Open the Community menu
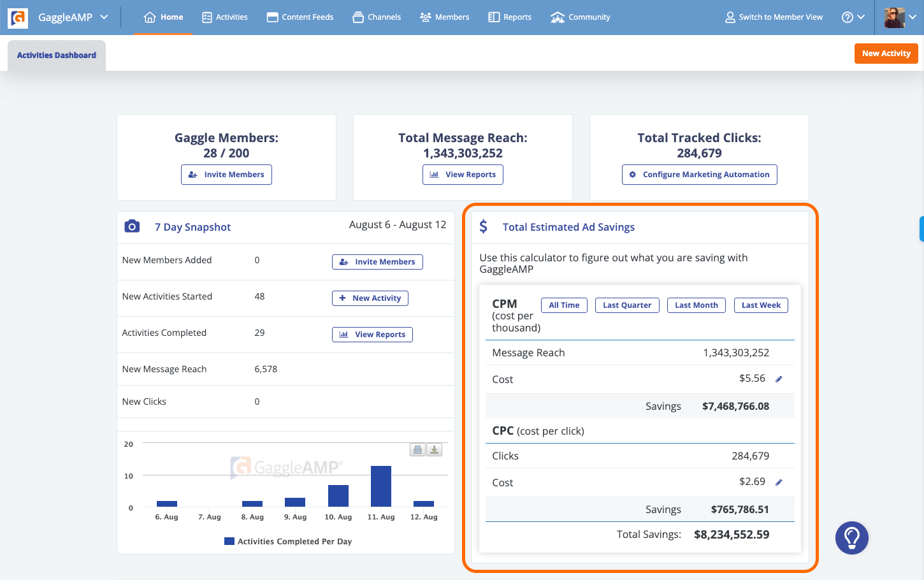The image size is (924, 580). pos(581,17)
